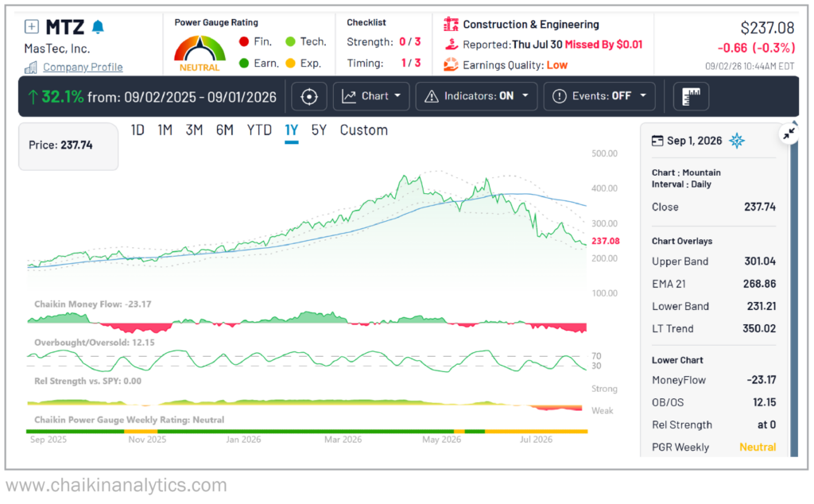Click the PGR Weekly Neutral value
The height and width of the screenshot is (504, 814).
point(758,447)
